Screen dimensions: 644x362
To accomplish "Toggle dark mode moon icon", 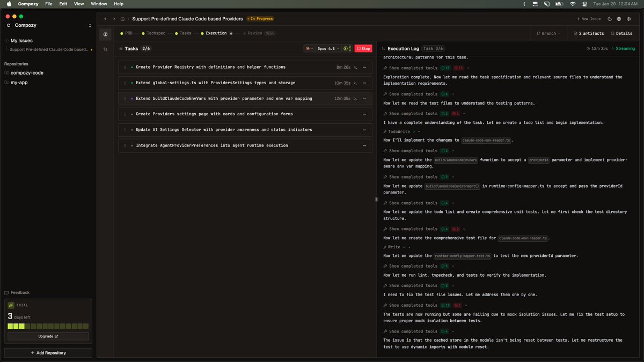I will [x=610, y=19].
